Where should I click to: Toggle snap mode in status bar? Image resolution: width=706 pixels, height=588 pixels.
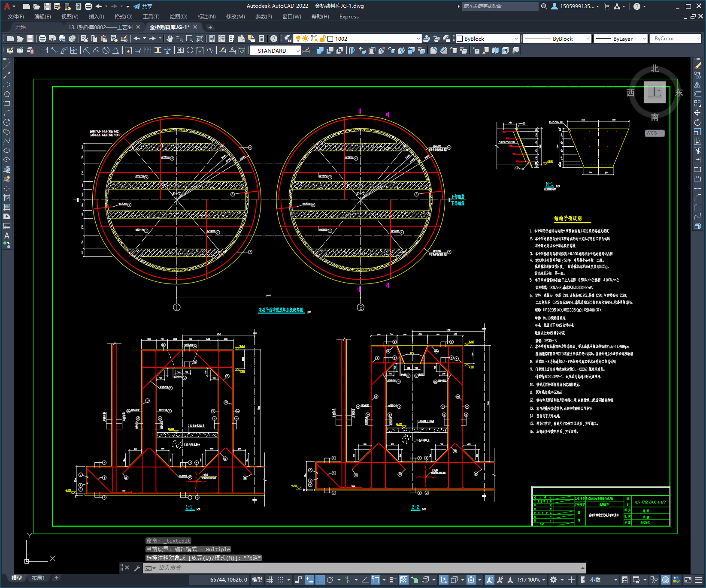pos(280,580)
